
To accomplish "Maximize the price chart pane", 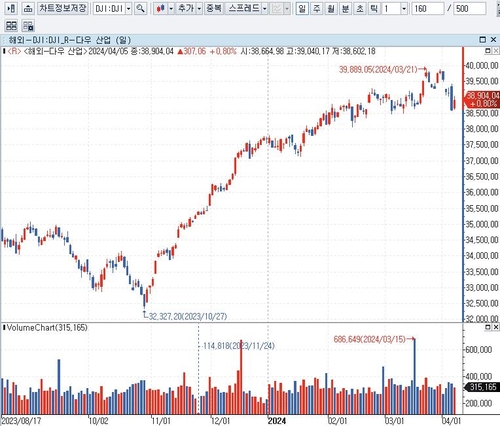I will click(x=488, y=51).
